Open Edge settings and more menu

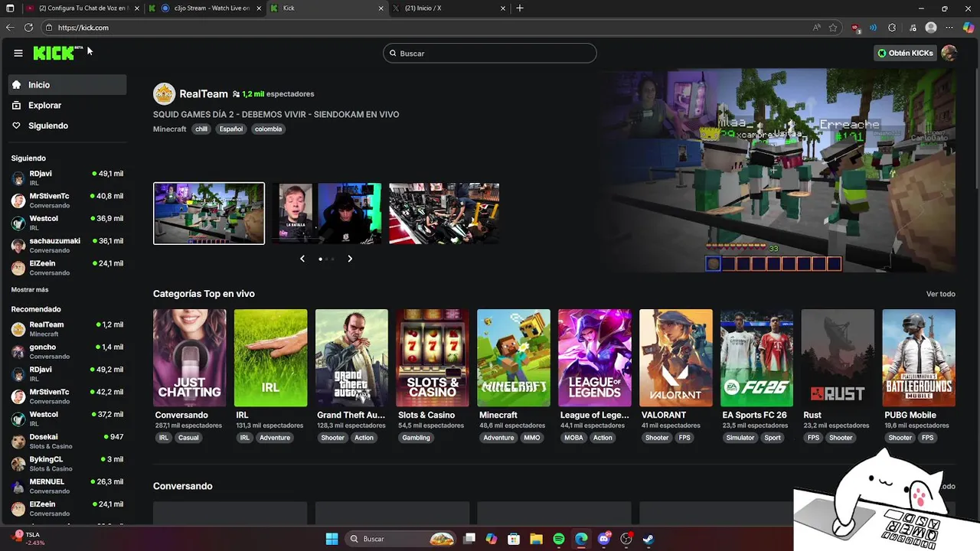(x=950, y=28)
